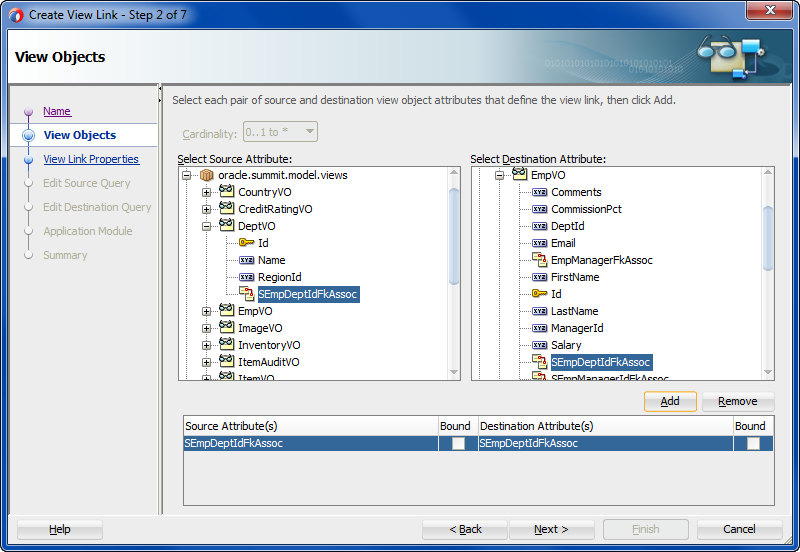Click the InventoryVO view object icon

click(x=227, y=344)
